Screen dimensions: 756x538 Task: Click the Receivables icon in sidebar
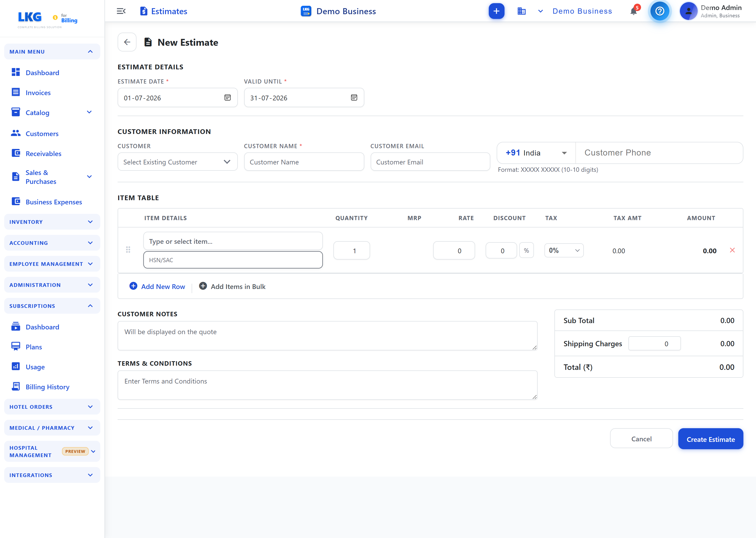pyautogui.click(x=15, y=153)
